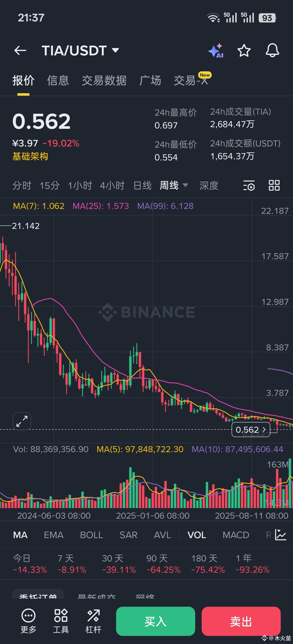
Task: Open the 工具 tools icon
Action: click(61, 621)
